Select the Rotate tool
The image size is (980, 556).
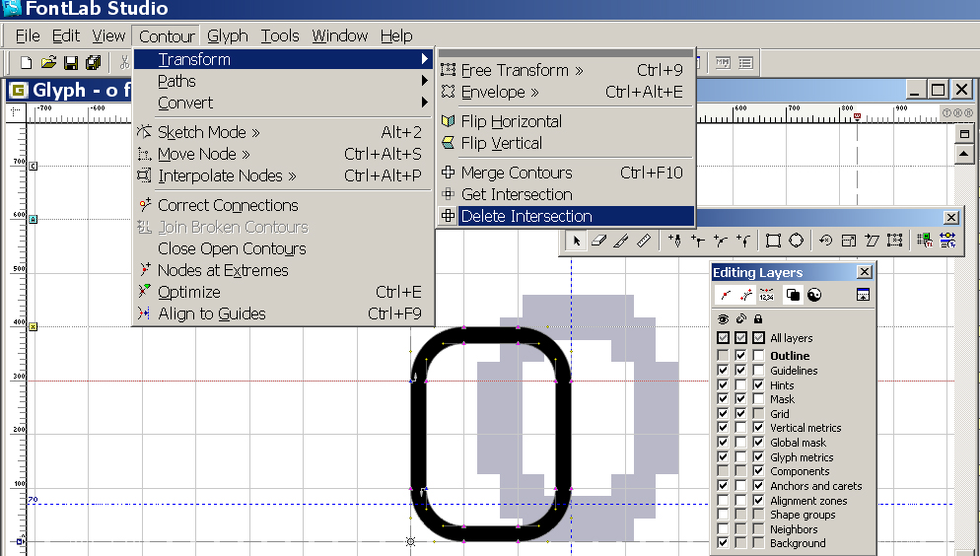pos(825,241)
